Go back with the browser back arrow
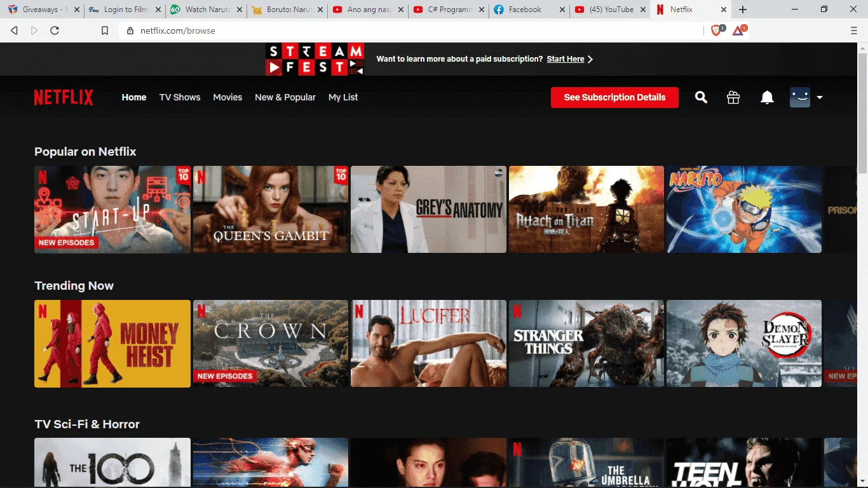 pos(15,30)
